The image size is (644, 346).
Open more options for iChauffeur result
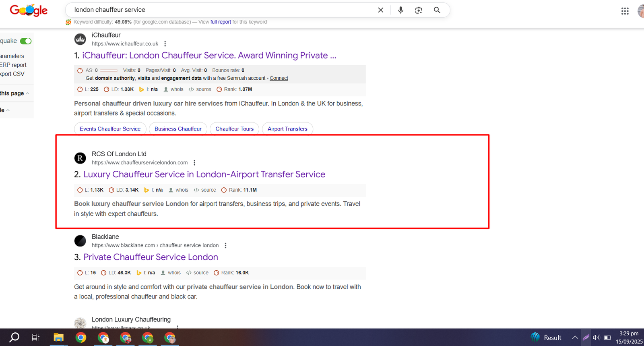point(165,44)
